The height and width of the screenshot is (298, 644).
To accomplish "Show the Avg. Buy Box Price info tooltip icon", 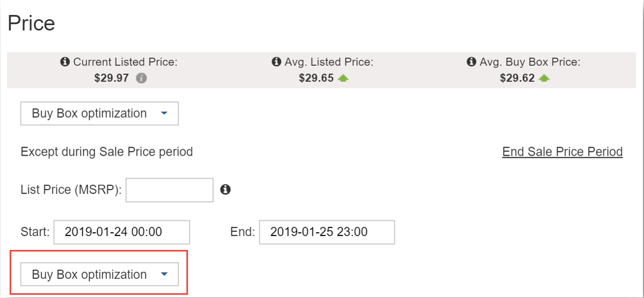I will tap(471, 62).
